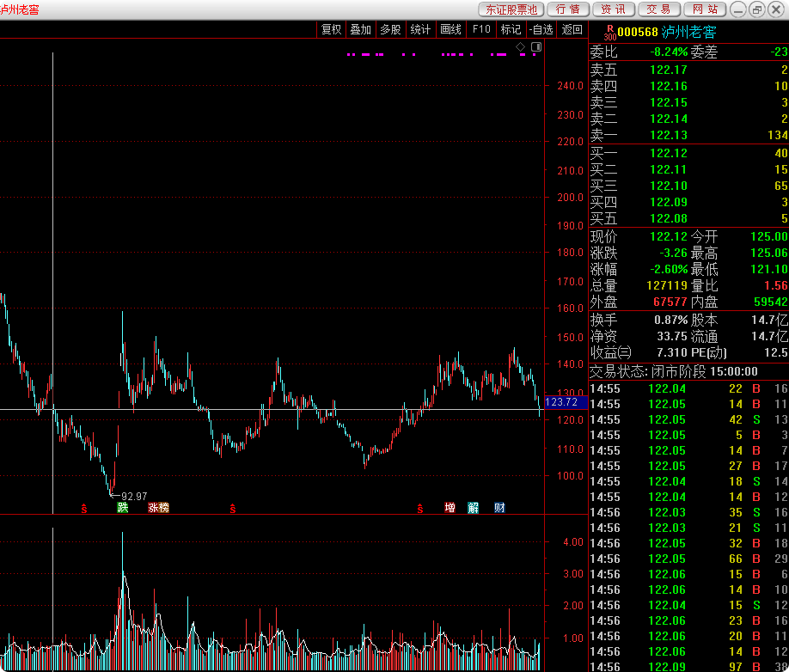Click the 买一 bid price 122.12
The width and height of the screenshot is (789, 672).
point(668,153)
